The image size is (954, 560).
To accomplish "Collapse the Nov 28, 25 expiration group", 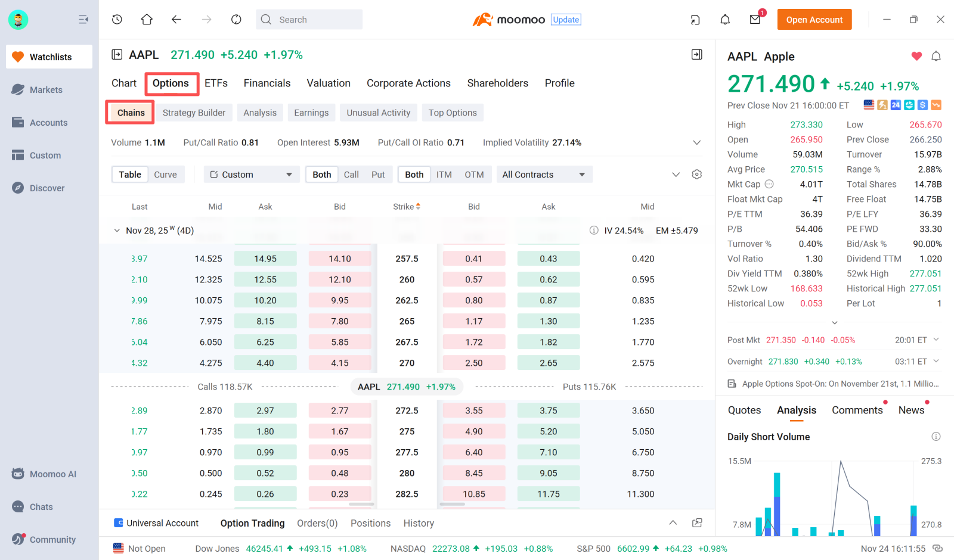I will point(117,231).
